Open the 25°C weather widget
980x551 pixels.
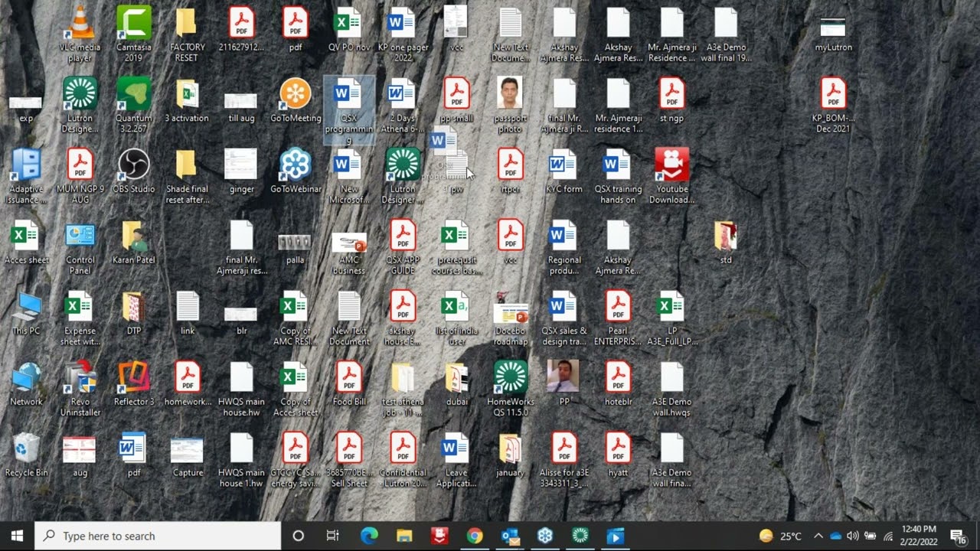click(780, 536)
